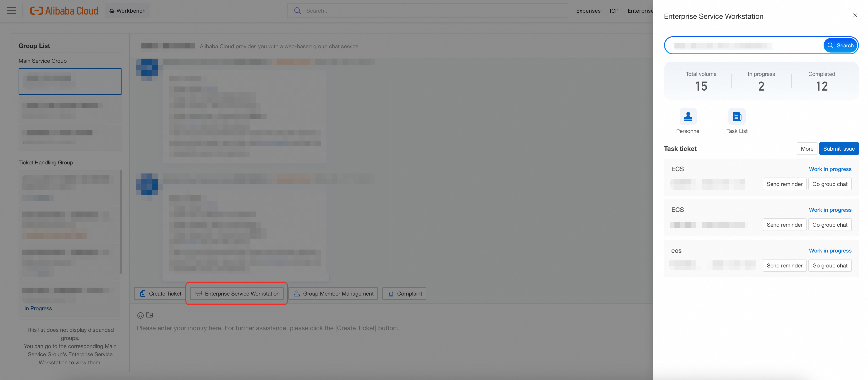Click the Completed 12 statistic
The image size is (868, 380).
(x=822, y=82)
